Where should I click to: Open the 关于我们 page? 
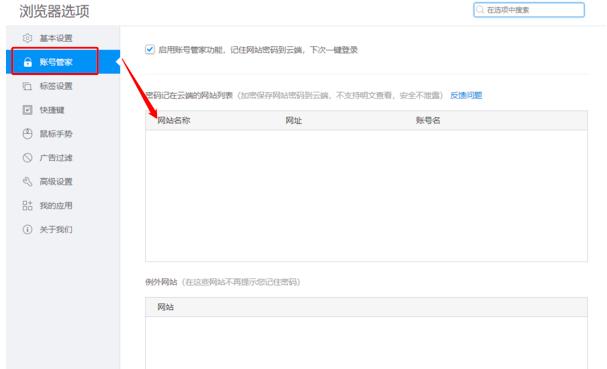tap(63, 230)
